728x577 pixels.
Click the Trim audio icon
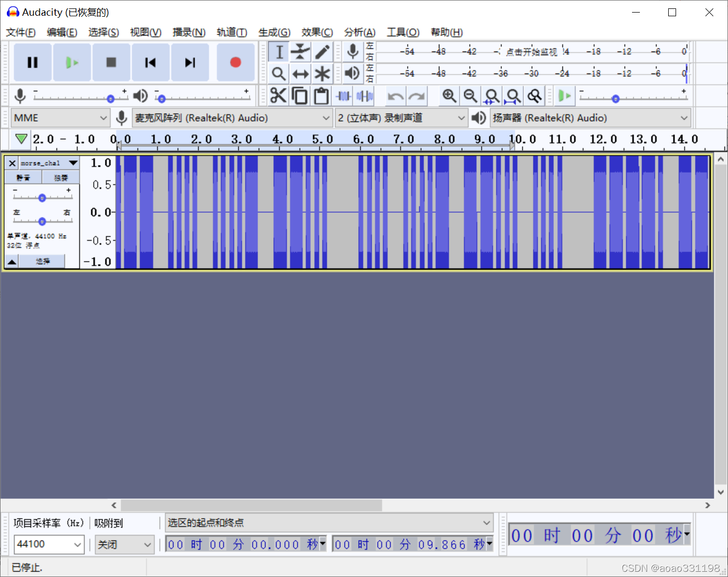pos(344,96)
